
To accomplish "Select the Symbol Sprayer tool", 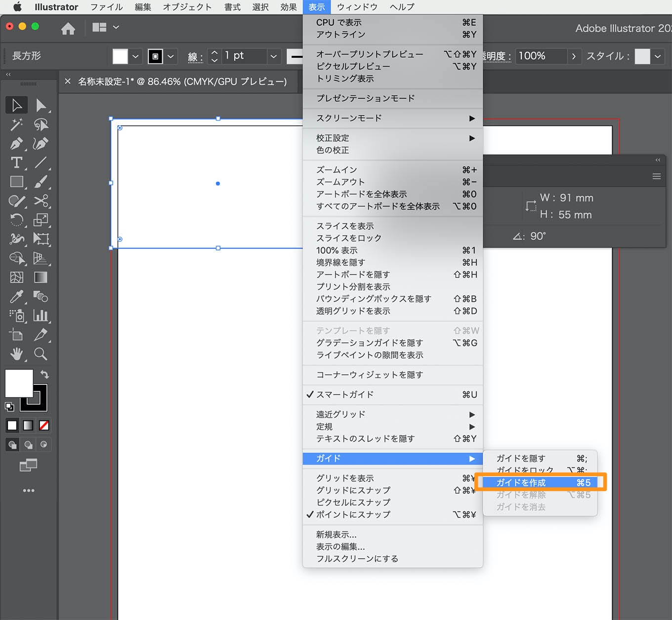I will coord(17,316).
